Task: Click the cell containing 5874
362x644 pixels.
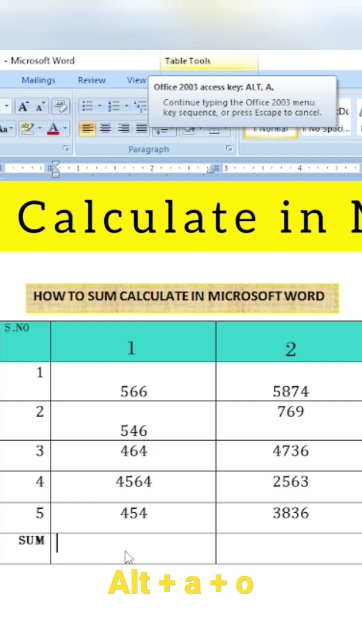Action: [x=289, y=381]
